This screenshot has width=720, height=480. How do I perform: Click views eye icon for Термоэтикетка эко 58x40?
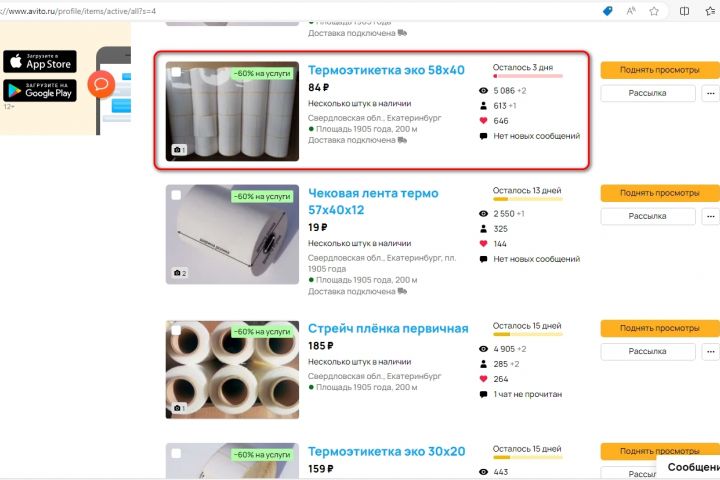(483, 90)
